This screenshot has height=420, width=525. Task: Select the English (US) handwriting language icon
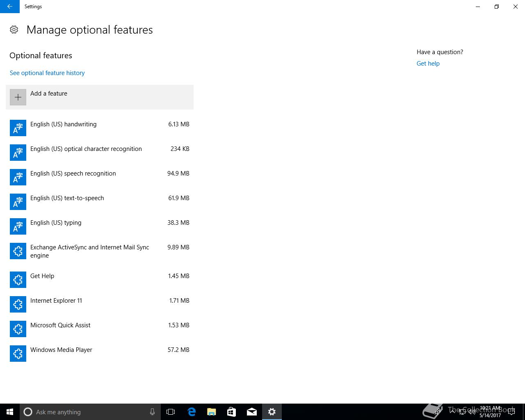18,128
